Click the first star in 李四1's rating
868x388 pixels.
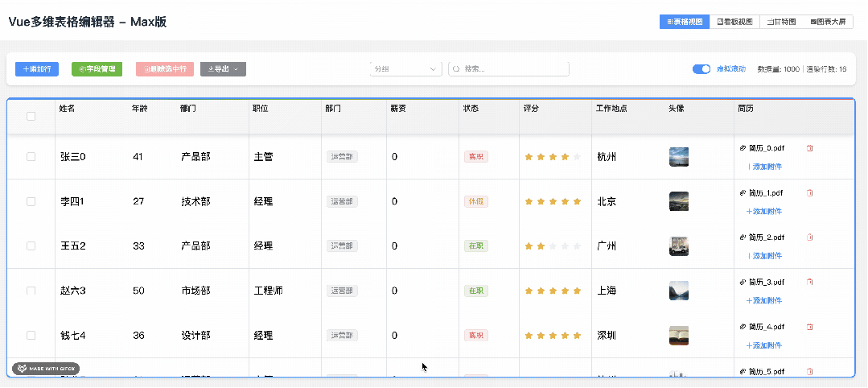529,202
